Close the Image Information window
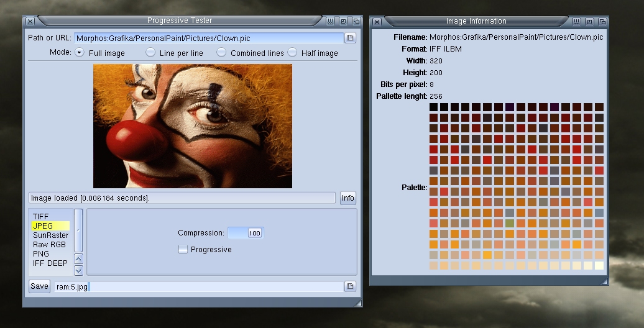Viewport: 644px width, 328px height. point(377,22)
